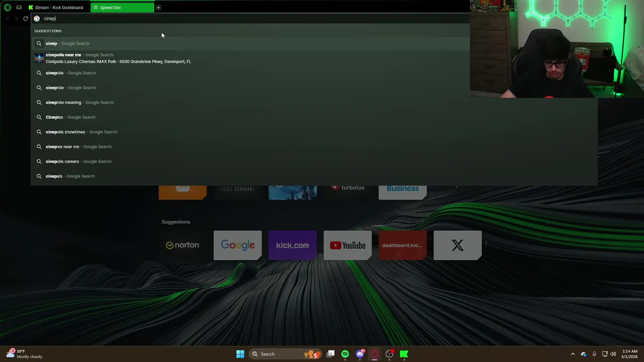
Task: Open the TurboTax speed dial tile
Action: 348,192
